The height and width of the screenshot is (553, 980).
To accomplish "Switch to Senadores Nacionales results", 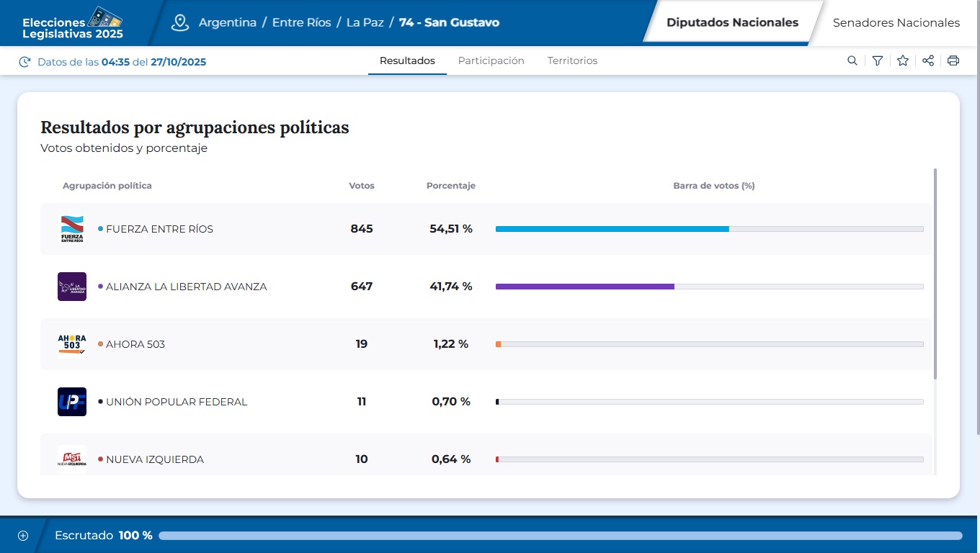I will click(895, 22).
